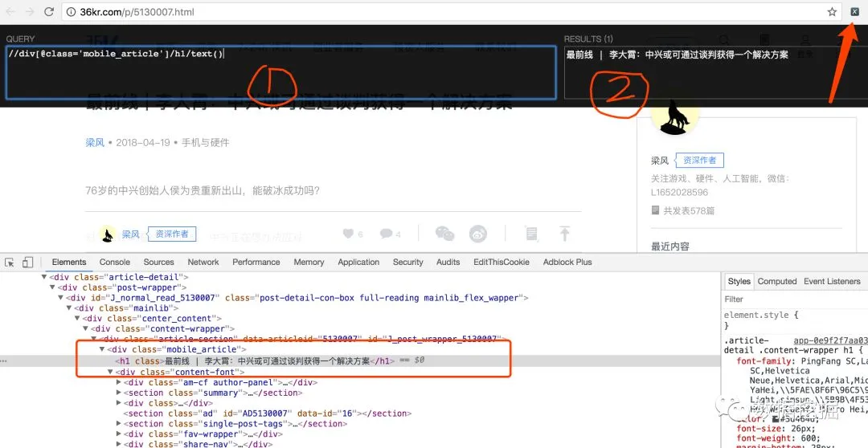Select the section class="ad" AD5130007 row
Screen dimensions: 868x448
(268, 413)
